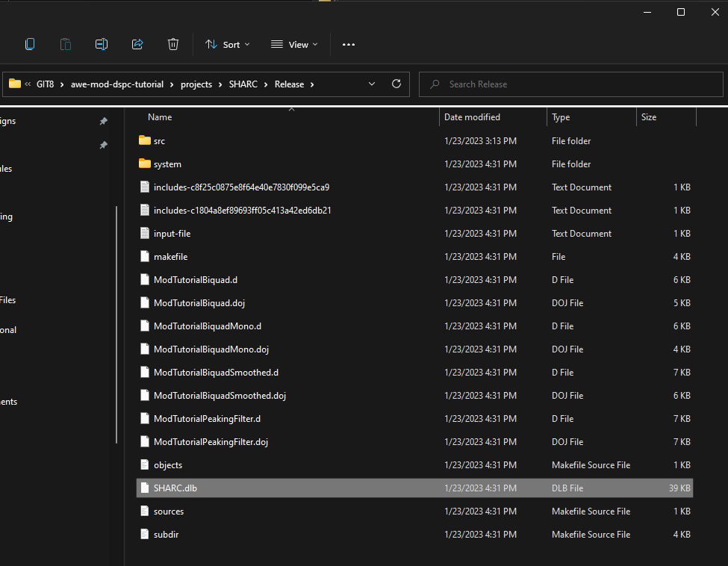The image size is (728, 566).
Task: Navigate to the SHARC breadcrumb
Action: (x=243, y=84)
